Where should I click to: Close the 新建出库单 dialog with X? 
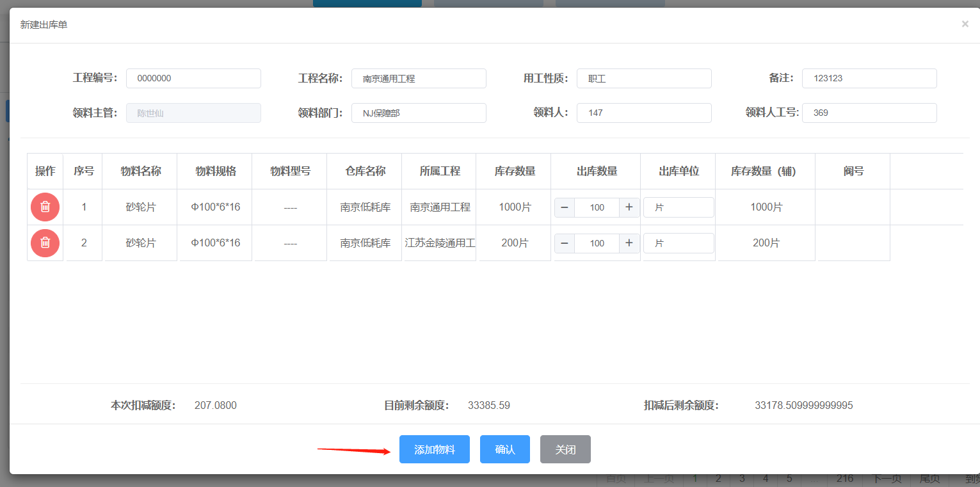(965, 24)
